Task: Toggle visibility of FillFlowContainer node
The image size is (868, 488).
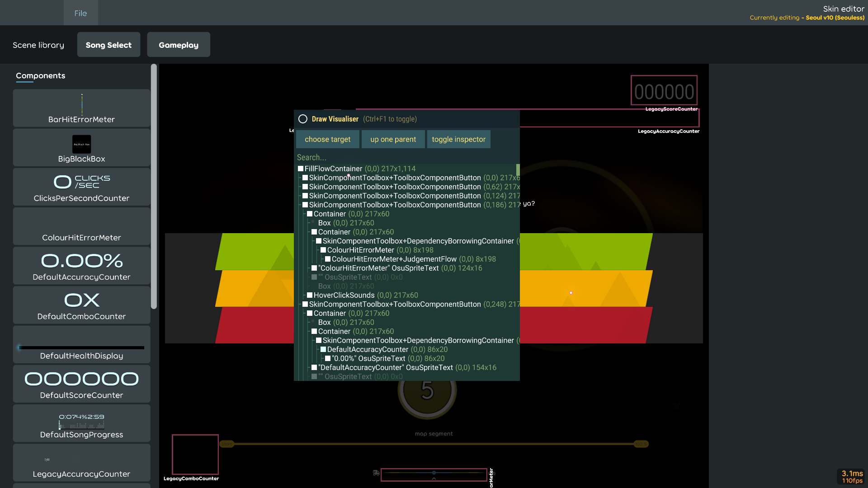Action: (301, 168)
